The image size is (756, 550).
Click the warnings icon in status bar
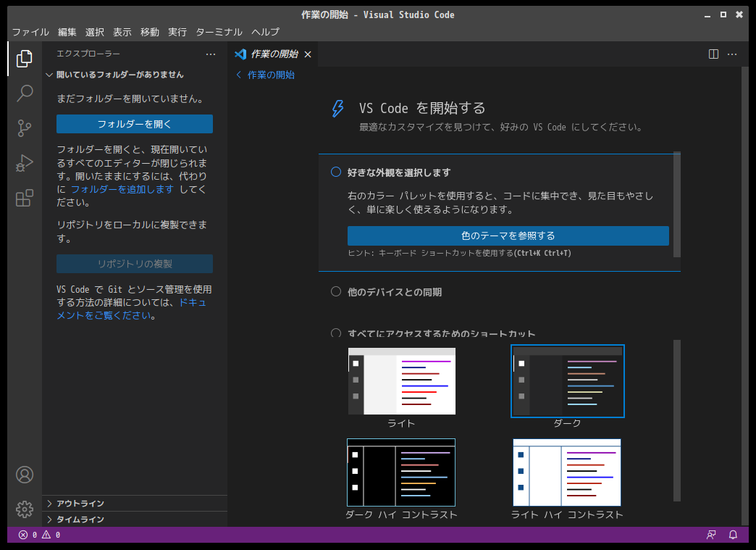tap(46, 535)
